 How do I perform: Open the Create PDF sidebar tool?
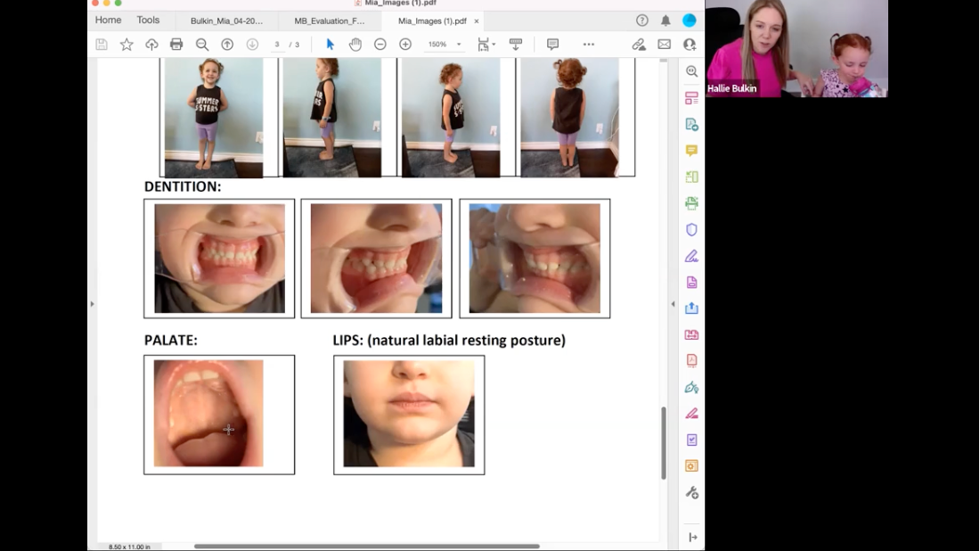[x=692, y=125]
